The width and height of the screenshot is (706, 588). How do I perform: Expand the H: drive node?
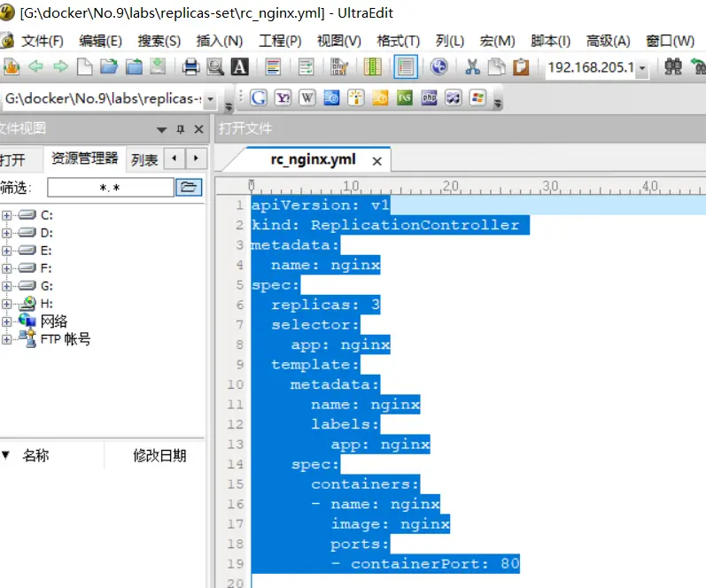point(6,304)
